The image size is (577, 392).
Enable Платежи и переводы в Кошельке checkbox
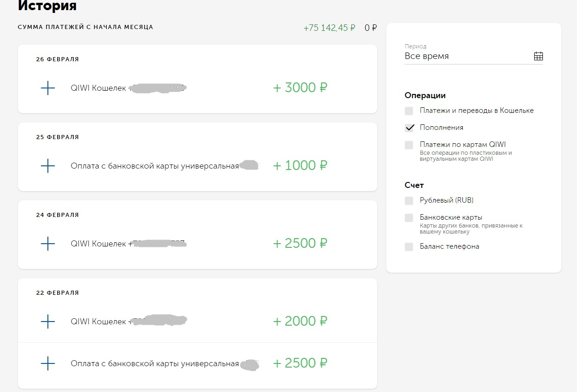pyautogui.click(x=409, y=111)
